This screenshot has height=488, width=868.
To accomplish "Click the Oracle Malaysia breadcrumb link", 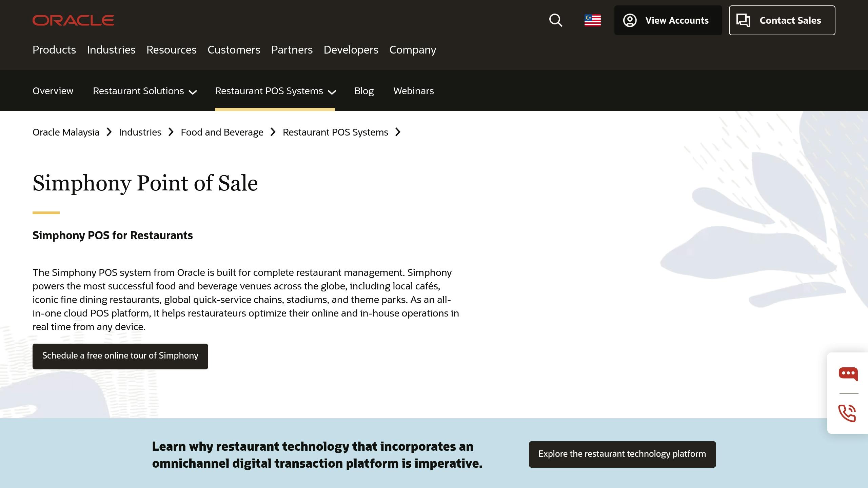I will point(66,132).
